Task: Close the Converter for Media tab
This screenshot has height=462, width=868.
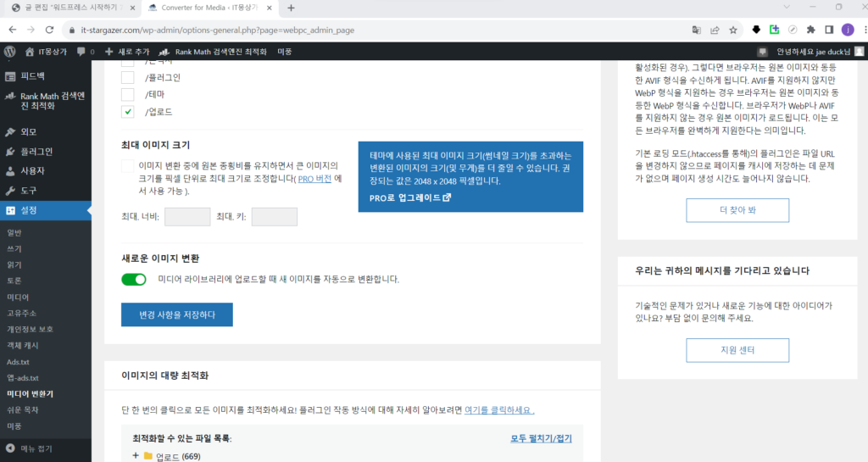Action: 269,8
